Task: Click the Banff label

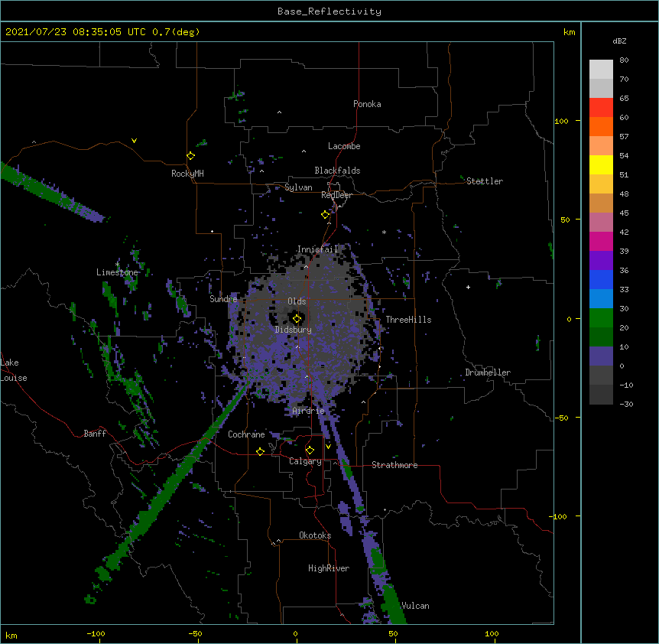Action: point(95,434)
